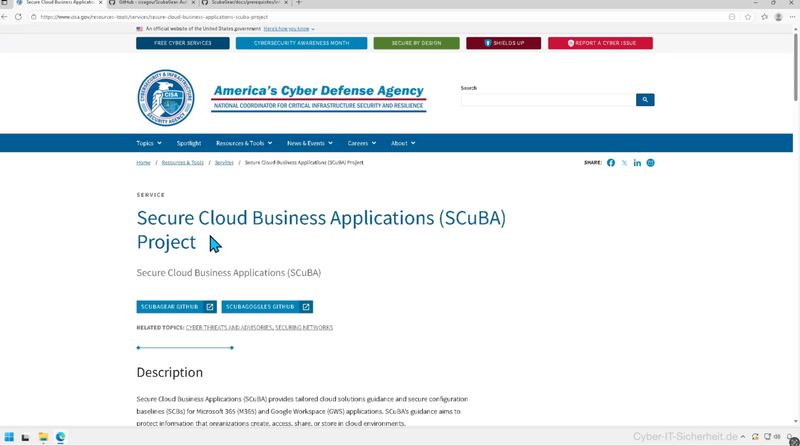800x446 pixels.
Task: Click the Secure Cloud Business Applications heading
Action: click(321, 230)
